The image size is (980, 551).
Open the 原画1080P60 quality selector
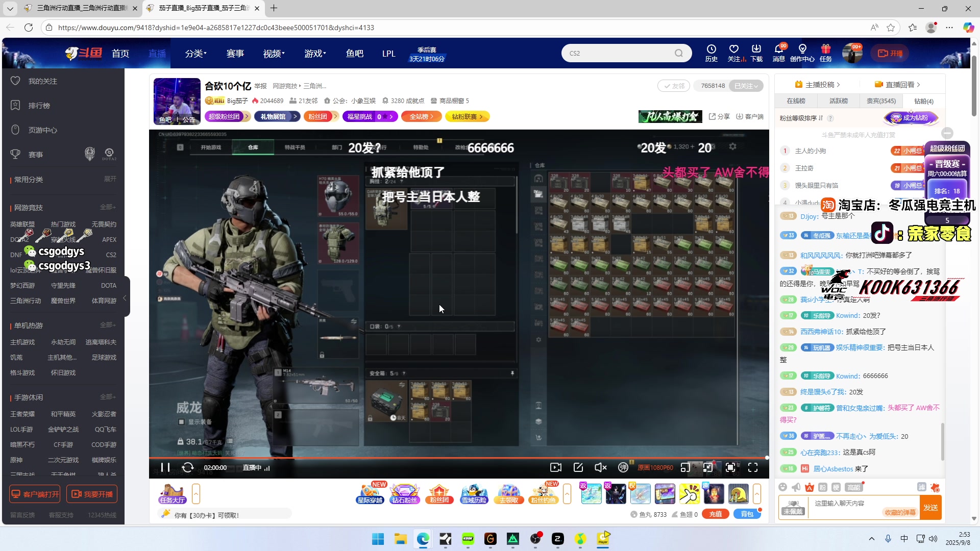(x=655, y=467)
